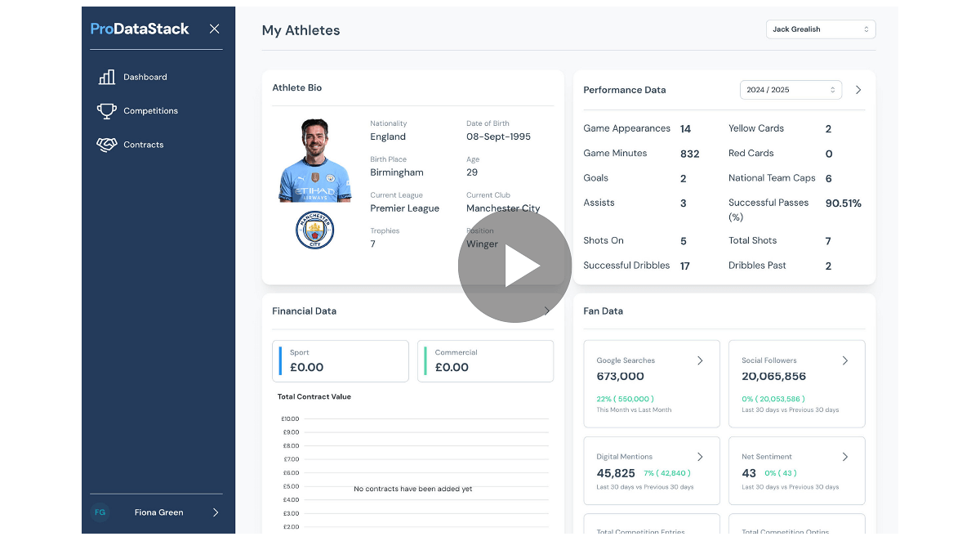This screenshot has width=980, height=541.
Task: Open the 2024 / 2025 season dropdown
Action: click(790, 90)
